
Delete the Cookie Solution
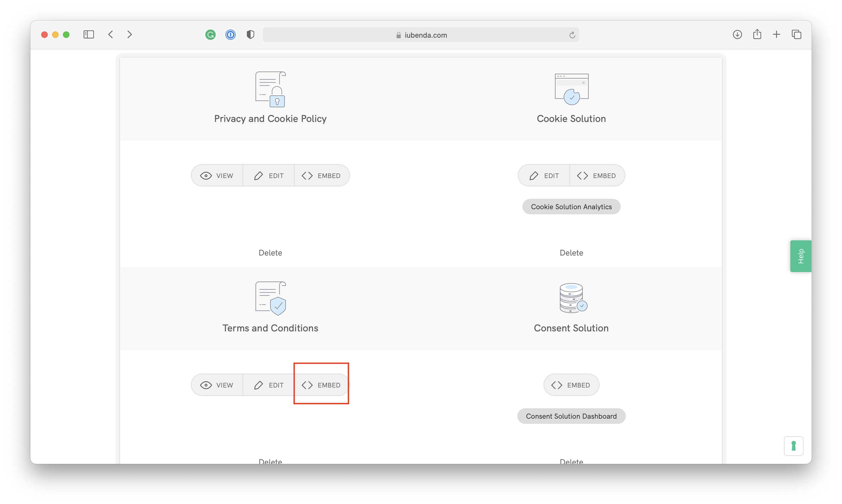pos(571,253)
